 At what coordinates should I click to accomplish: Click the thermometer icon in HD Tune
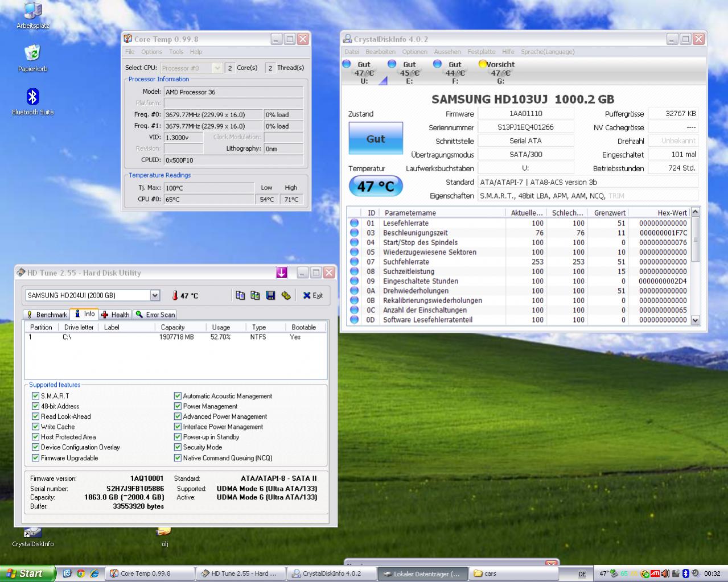(175, 296)
